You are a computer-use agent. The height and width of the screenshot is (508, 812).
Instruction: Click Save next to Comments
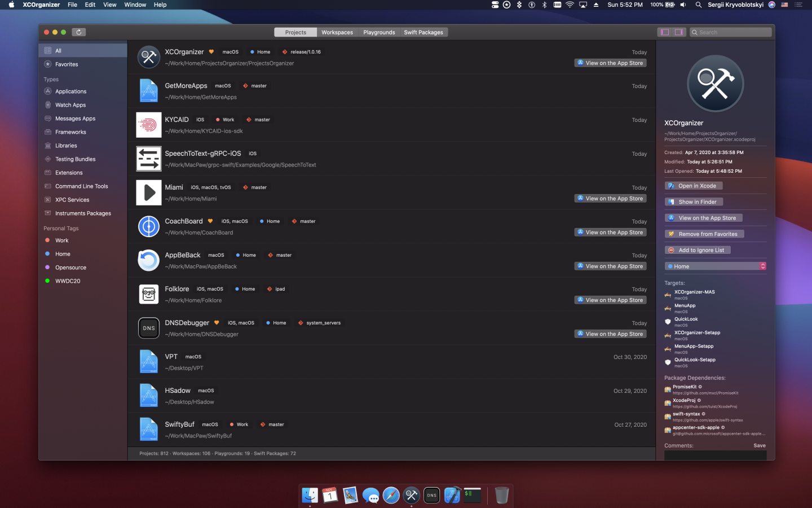[760, 446]
